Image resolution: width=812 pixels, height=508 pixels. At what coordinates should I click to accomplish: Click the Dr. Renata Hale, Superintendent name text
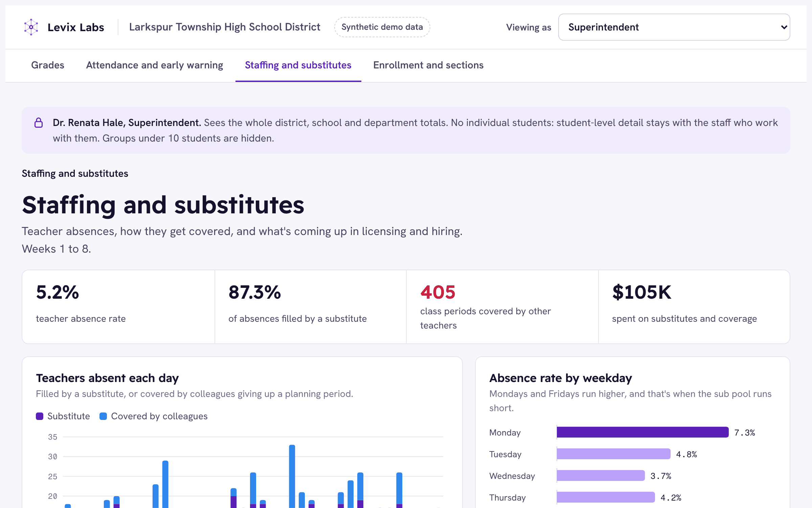[127, 123]
